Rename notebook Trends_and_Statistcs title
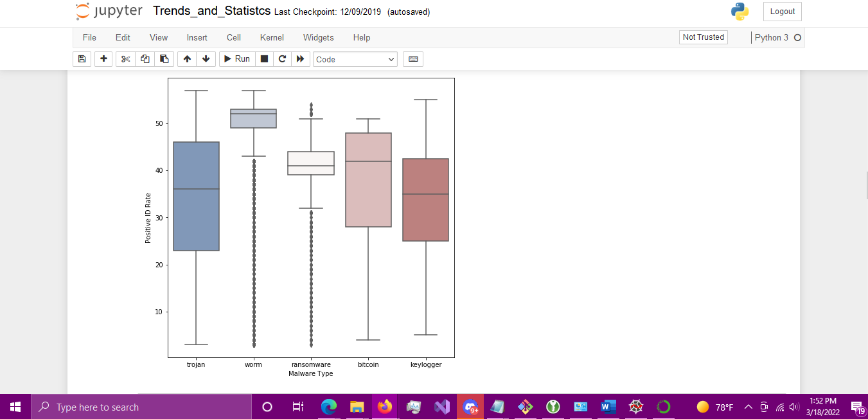This screenshot has height=419, width=868. pyautogui.click(x=211, y=12)
